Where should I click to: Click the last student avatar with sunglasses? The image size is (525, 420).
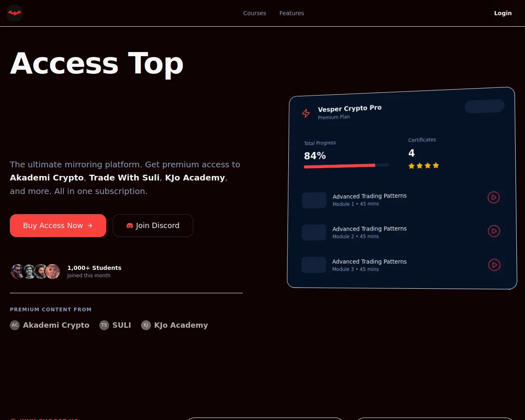52,272
